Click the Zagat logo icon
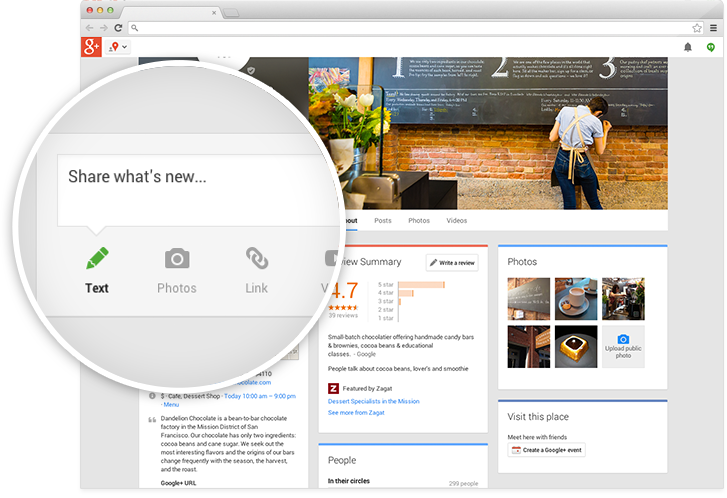The image size is (727, 498). pyautogui.click(x=333, y=388)
